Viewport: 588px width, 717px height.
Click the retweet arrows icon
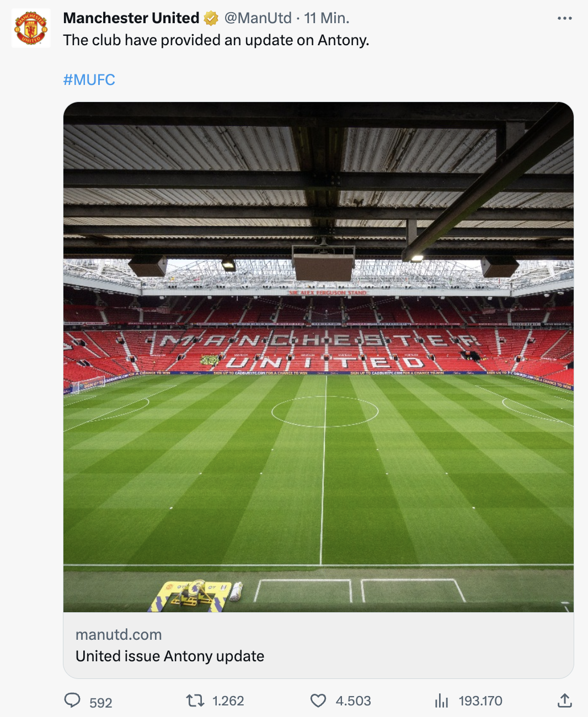click(195, 700)
